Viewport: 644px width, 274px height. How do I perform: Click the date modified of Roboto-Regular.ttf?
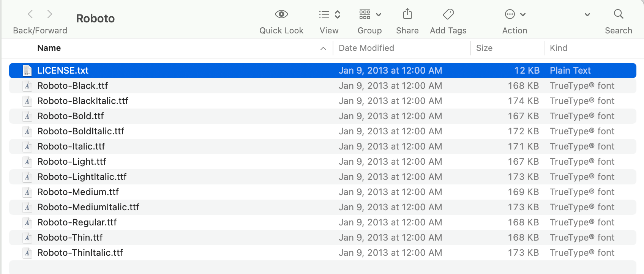pyautogui.click(x=390, y=222)
